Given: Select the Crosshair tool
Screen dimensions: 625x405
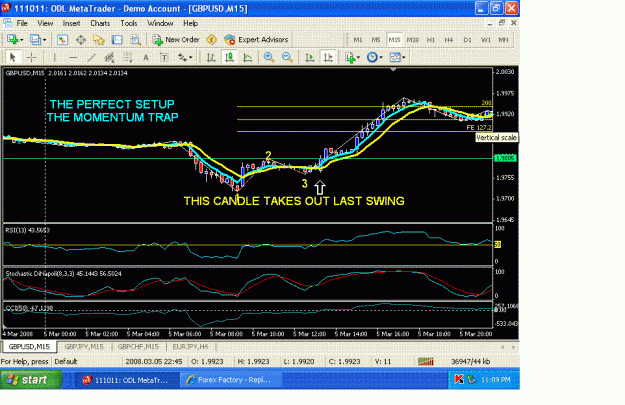Looking at the screenshot, I should coord(31,57).
